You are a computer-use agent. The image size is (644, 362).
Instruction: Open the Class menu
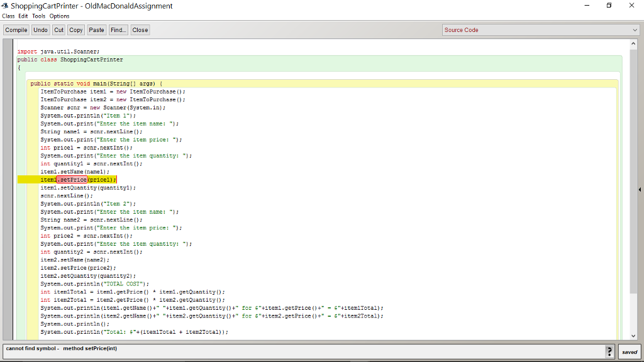[8, 16]
